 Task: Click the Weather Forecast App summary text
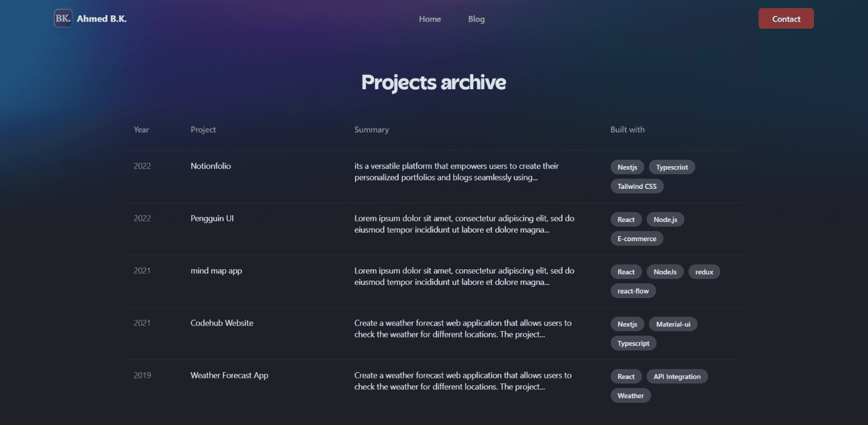click(x=463, y=381)
